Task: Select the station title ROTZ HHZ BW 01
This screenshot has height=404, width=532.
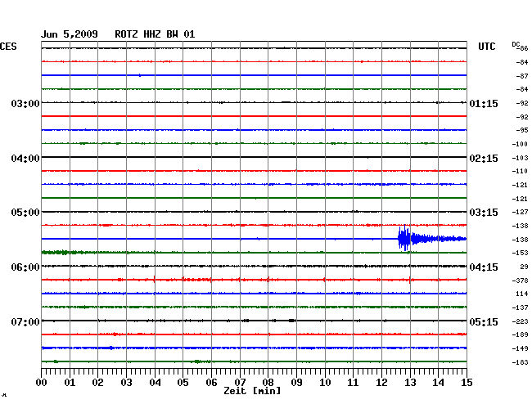Action: coord(155,34)
